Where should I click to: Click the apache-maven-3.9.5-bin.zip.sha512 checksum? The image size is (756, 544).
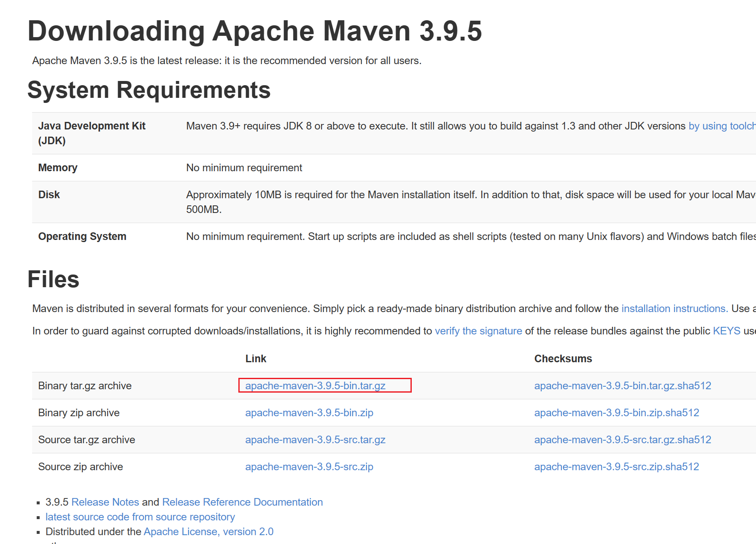point(616,413)
